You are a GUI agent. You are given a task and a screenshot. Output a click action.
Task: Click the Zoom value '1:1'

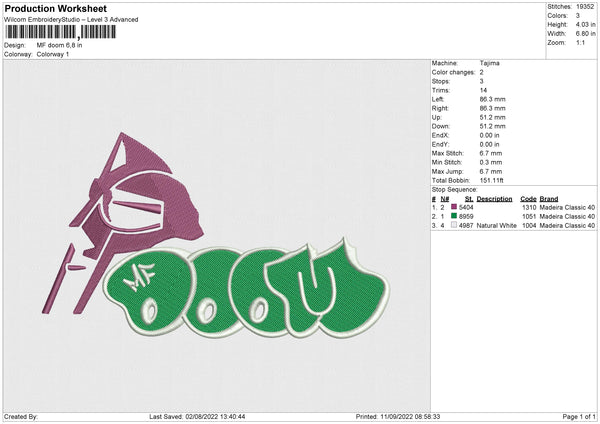click(x=580, y=42)
